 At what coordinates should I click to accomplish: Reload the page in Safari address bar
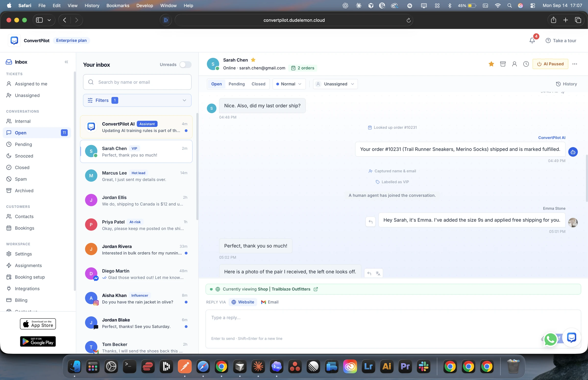pyautogui.click(x=408, y=20)
